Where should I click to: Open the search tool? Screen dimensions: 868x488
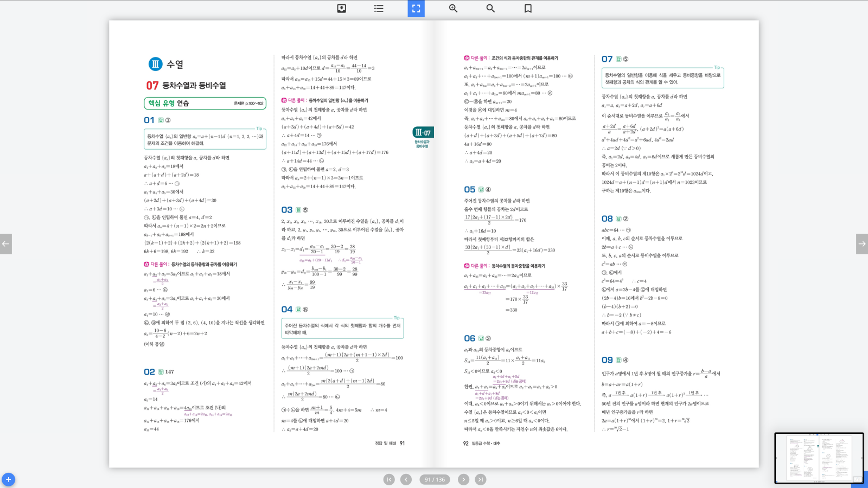[490, 9]
